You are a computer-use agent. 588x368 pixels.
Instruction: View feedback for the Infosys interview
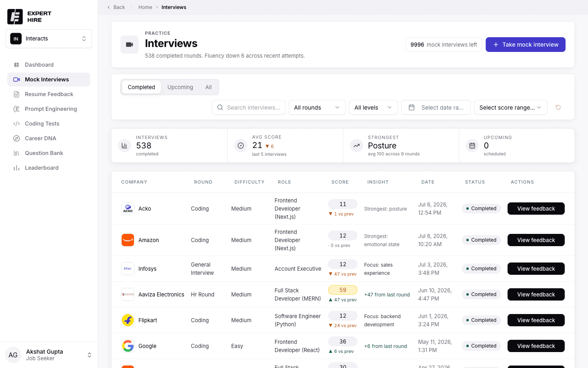point(536,269)
